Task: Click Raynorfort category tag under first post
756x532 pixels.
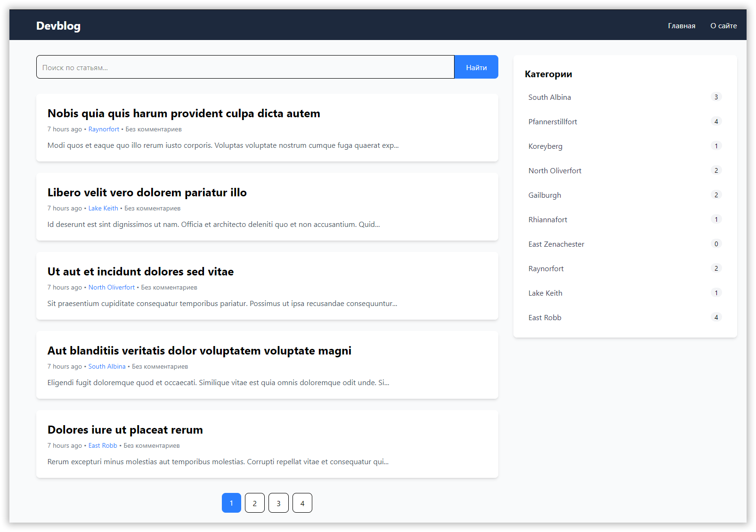Action: (104, 129)
